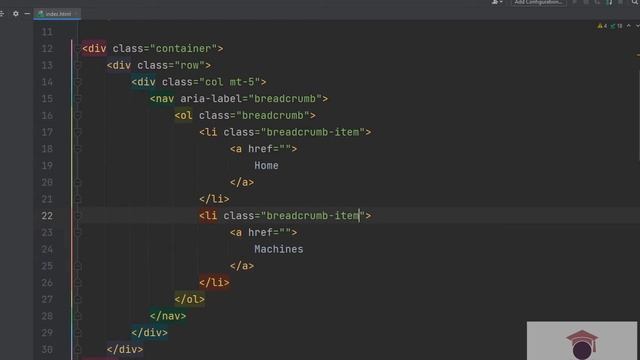Hide the project panel with minus icon
This screenshot has height=360, width=640.
pos(27,13)
